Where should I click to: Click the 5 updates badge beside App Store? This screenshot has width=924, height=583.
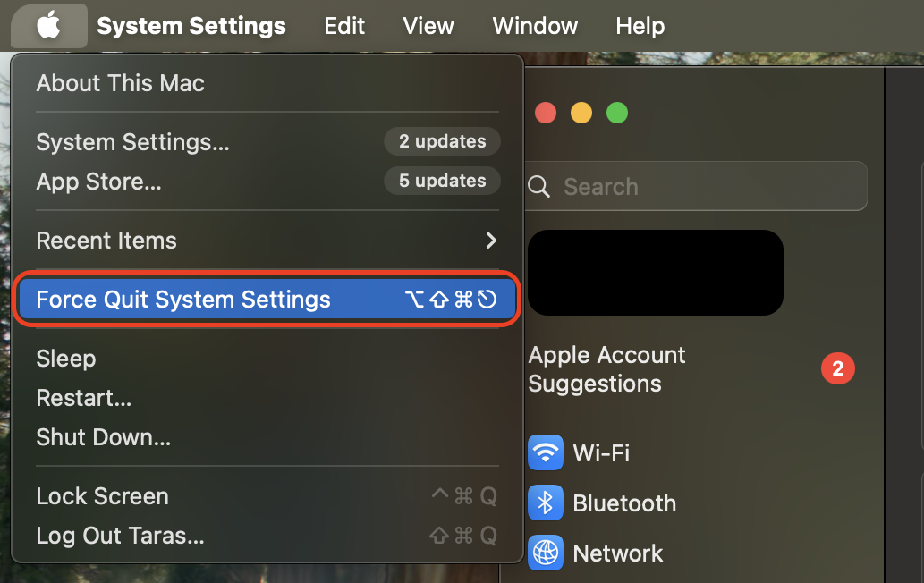click(x=442, y=181)
